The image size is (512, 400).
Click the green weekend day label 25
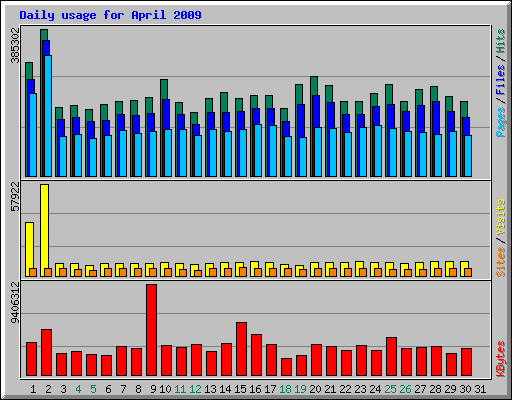pyautogui.click(x=390, y=389)
